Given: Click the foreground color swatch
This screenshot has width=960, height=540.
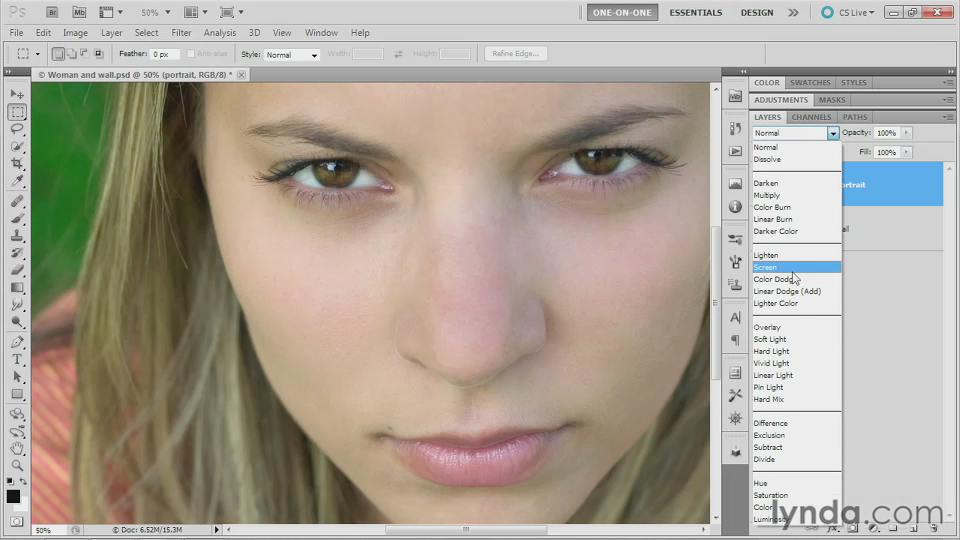Looking at the screenshot, I should pos(13,496).
